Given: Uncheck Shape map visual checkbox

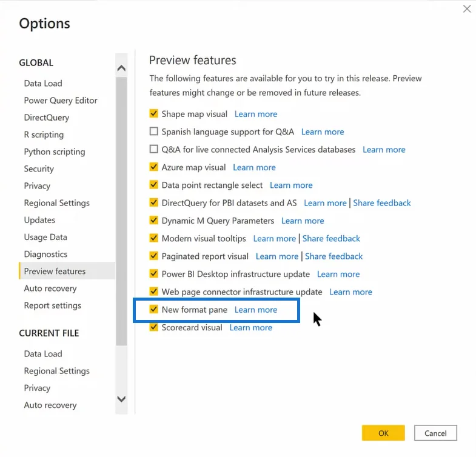Looking at the screenshot, I should tap(153, 114).
